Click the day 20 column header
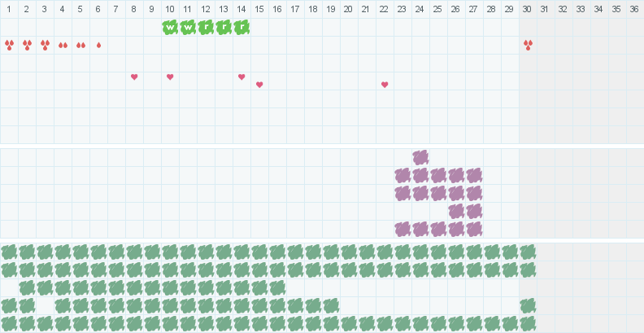The image size is (644, 333). (349, 9)
